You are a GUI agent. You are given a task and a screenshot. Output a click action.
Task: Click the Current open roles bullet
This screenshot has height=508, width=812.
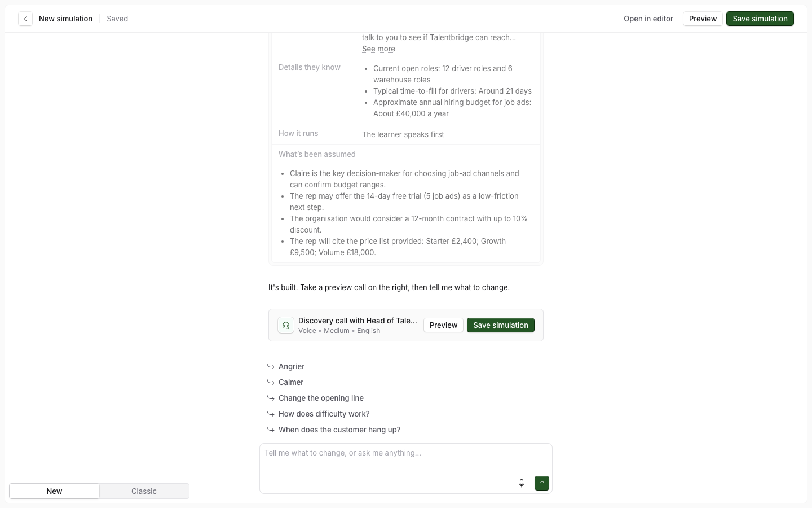point(443,74)
